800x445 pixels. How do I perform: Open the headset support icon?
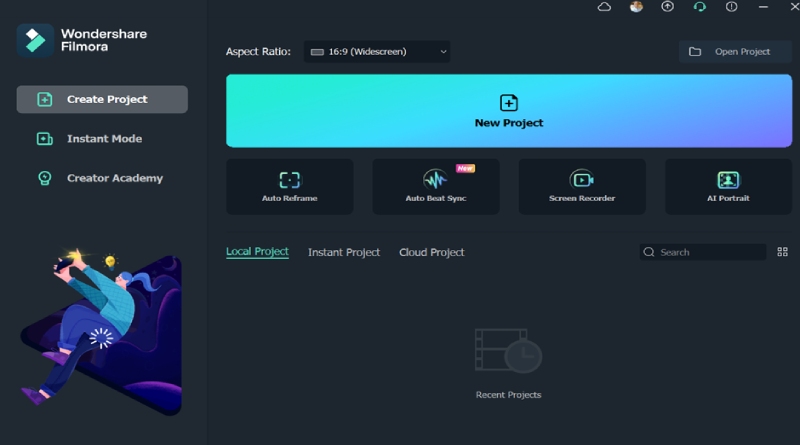pos(699,7)
